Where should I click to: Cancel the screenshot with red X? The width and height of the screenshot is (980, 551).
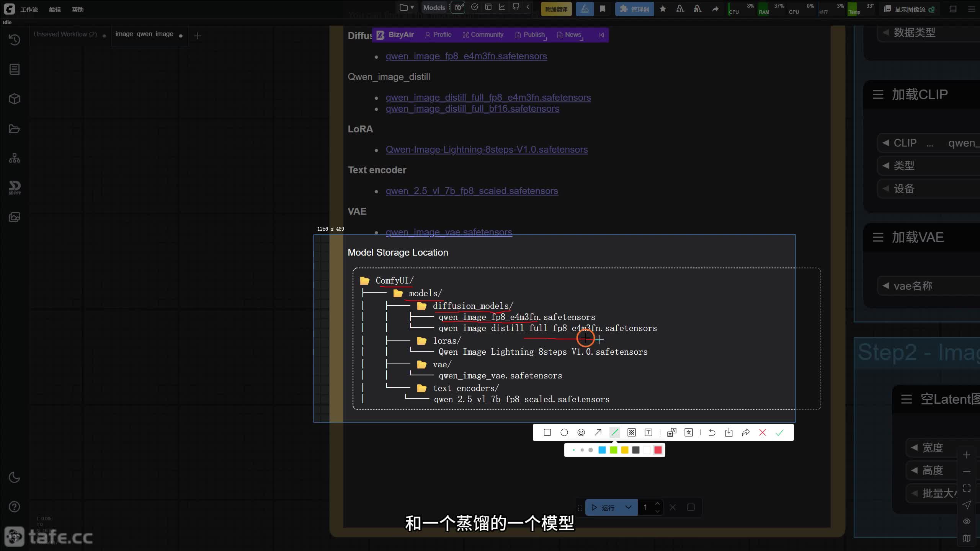coord(762,432)
